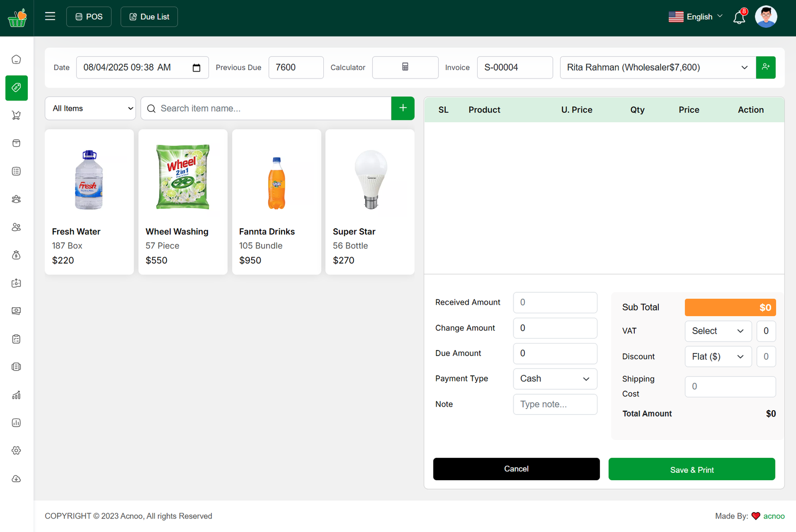Open the POS tab in header

click(89, 17)
